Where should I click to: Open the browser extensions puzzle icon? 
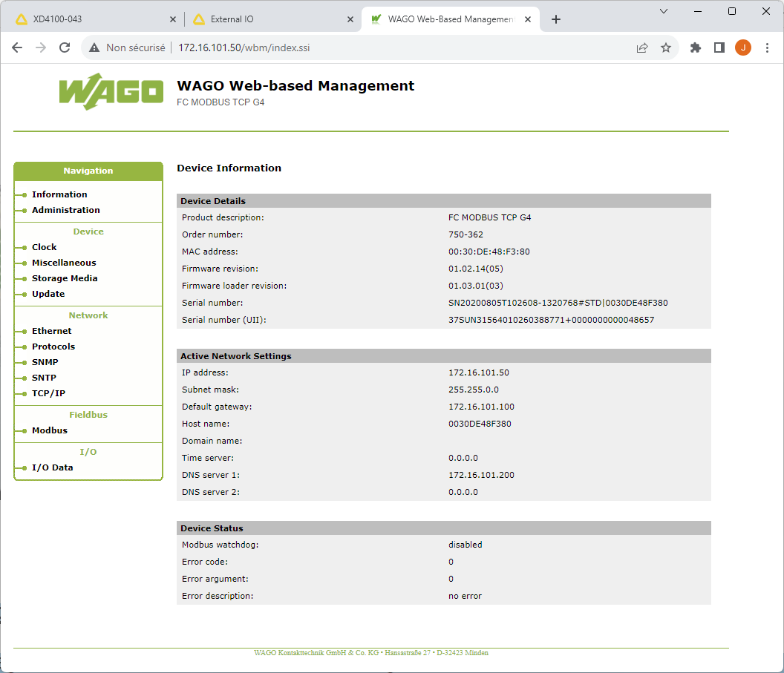click(696, 47)
